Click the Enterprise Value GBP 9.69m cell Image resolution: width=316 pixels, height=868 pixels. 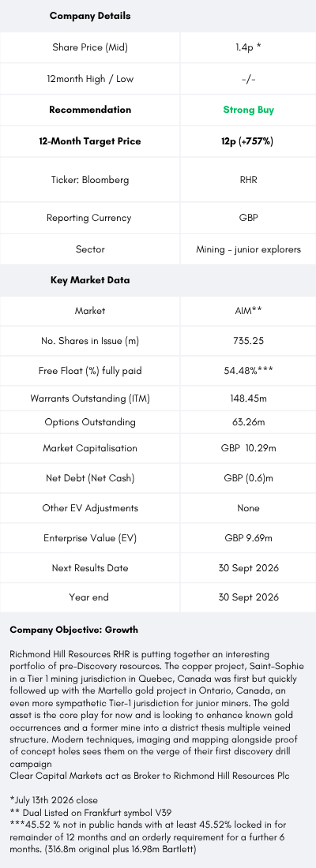click(248, 538)
